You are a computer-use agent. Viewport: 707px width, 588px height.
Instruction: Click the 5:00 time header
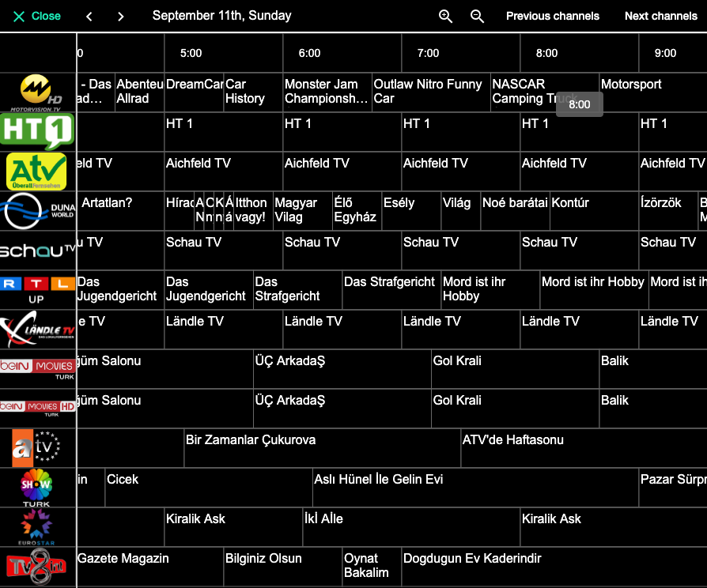point(191,53)
